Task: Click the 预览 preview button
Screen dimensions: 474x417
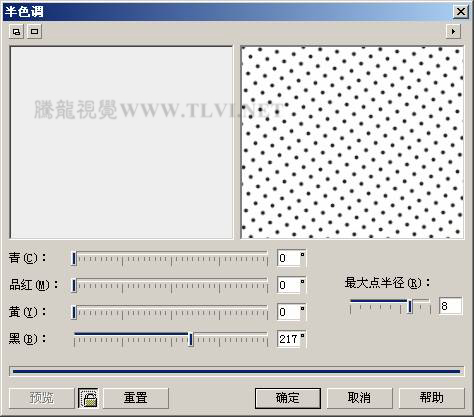Action: point(41,398)
